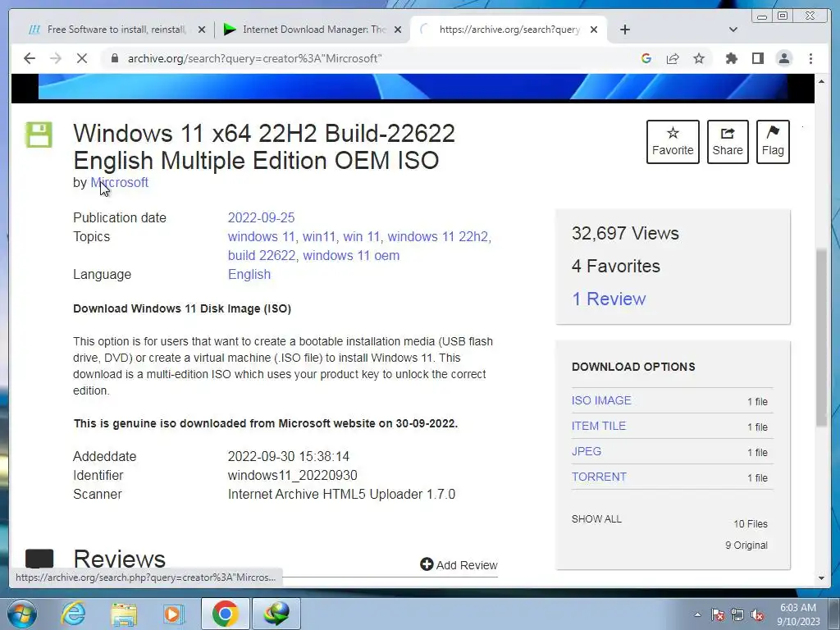Viewport: 840px width, 630px height.
Task: Open the Windows Start orb
Action: tap(21, 614)
